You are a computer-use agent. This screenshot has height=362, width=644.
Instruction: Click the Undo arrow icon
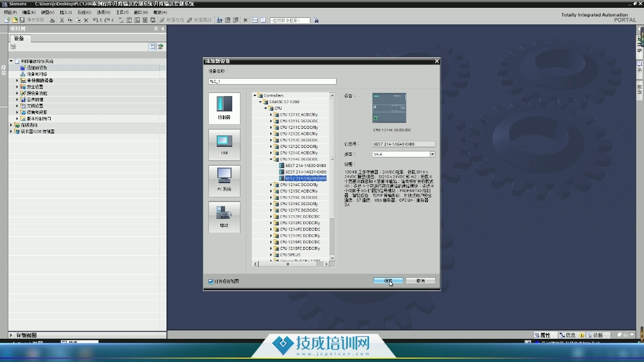click(x=95, y=20)
